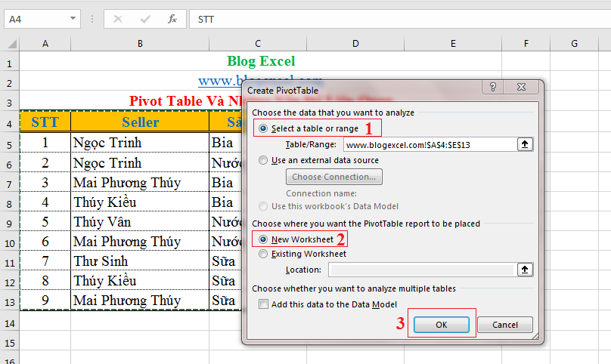The height and width of the screenshot is (364, 611).
Task: Select column C header
Action: (258, 44)
